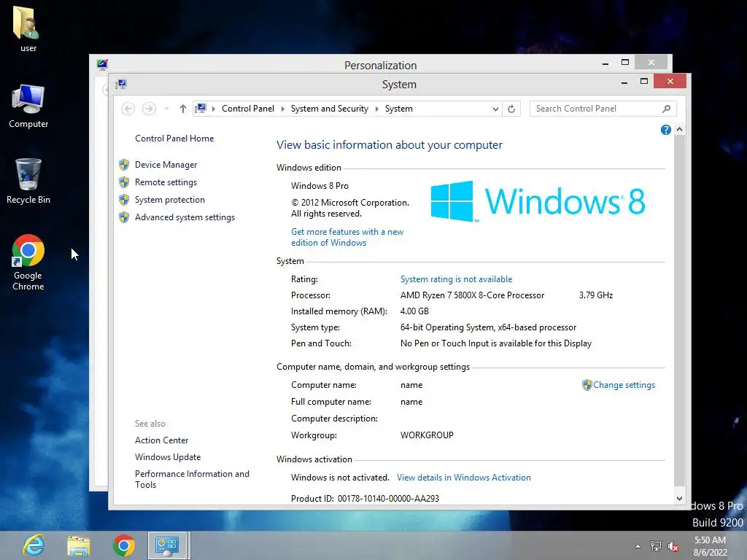Open Advanced system settings
Viewport: 747px width, 560px height.
[185, 217]
